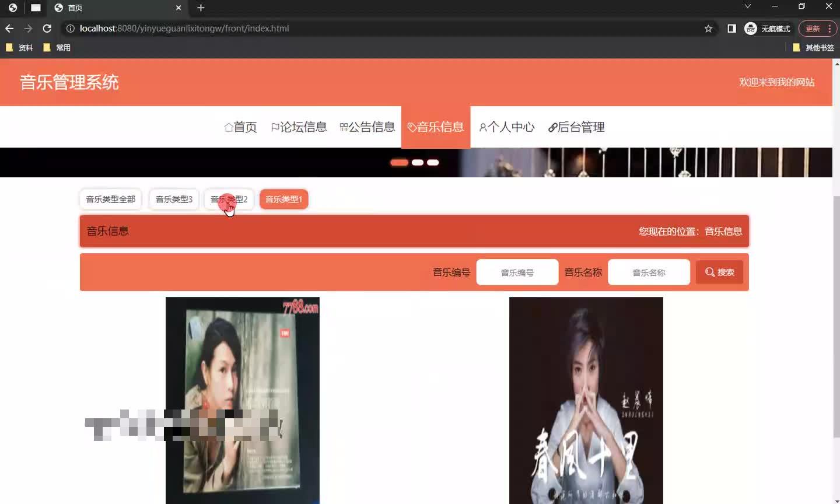Activate the 音乐类型2 filter chip

pyautogui.click(x=228, y=199)
